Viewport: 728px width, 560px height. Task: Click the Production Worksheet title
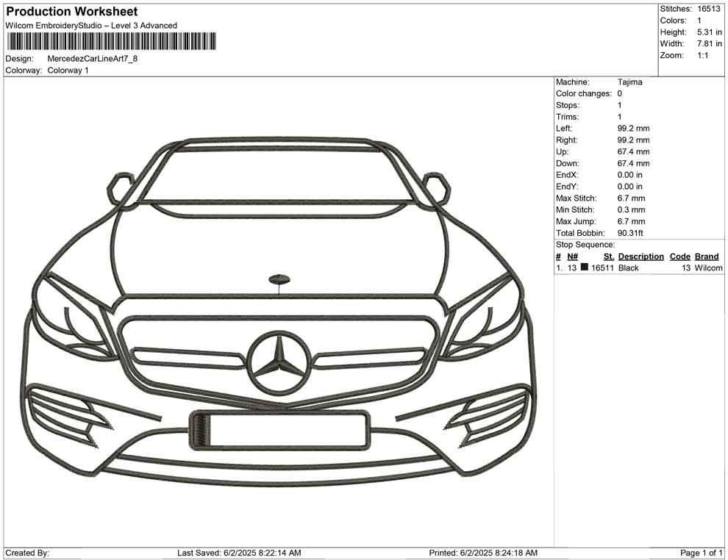tap(71, 12)
